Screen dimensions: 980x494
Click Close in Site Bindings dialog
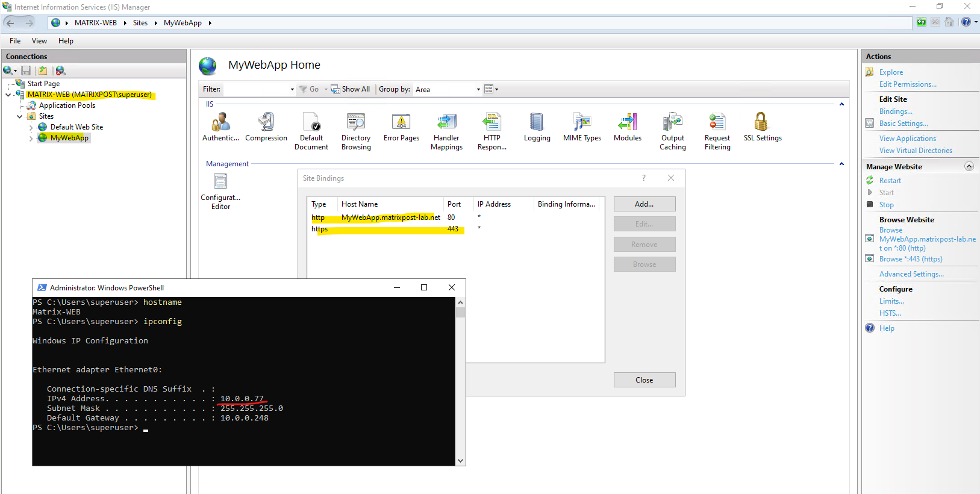click(x=644, y=380)
